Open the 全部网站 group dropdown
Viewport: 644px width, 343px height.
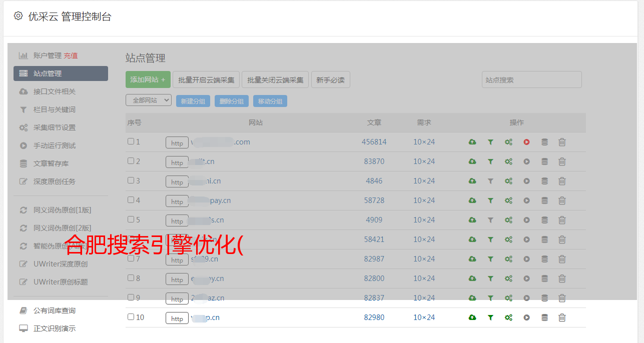coord(149,100)
